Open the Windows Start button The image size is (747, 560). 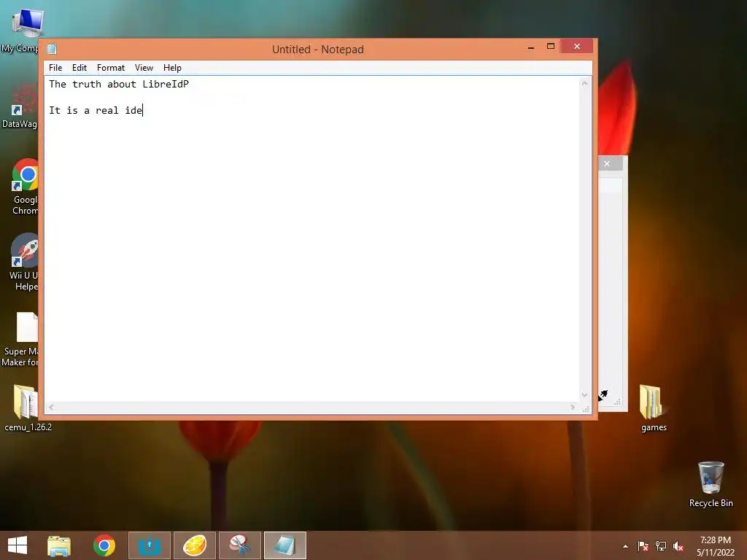coord(18,545)
